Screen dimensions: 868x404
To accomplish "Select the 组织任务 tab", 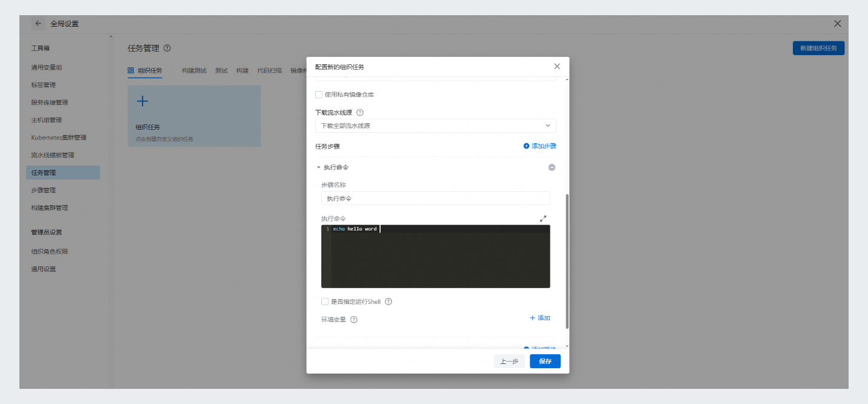I will (145, 71).
